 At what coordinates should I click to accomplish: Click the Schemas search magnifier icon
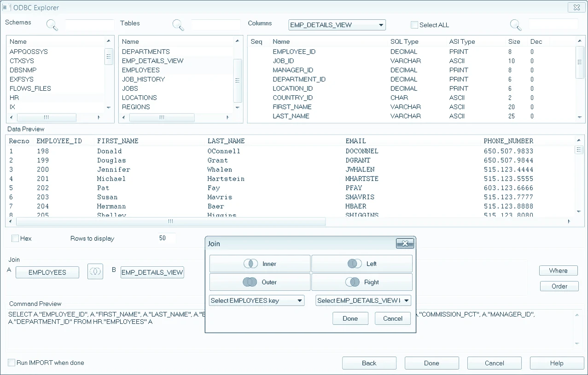(x=52, y=25)
